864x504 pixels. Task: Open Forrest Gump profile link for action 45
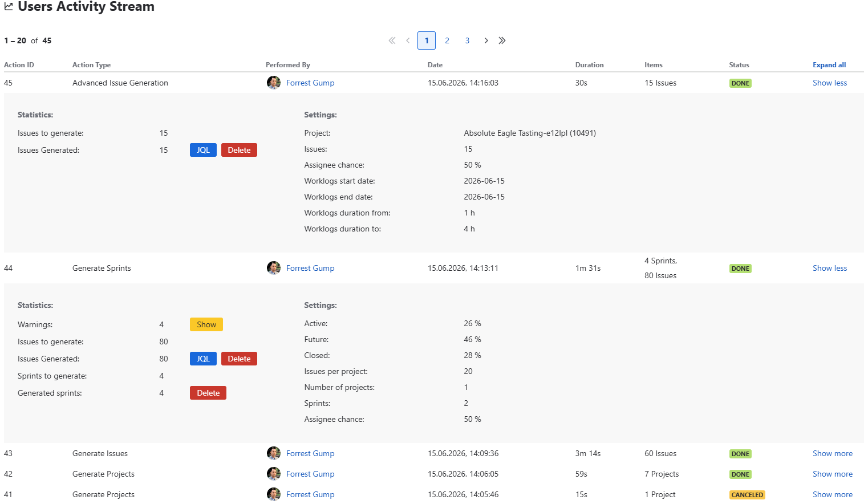click(x=310, y=83)
